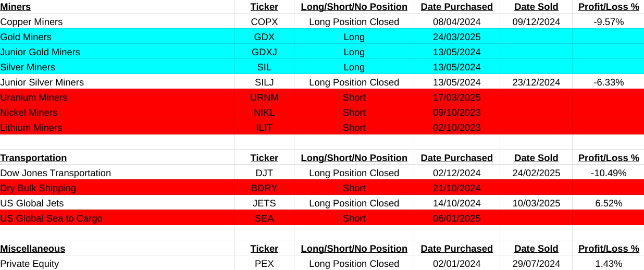The width and height of the screenshot is (644, 270).
Task: Select the Silver Miners SIL ticker cell
Action: (x=264, y=67)
